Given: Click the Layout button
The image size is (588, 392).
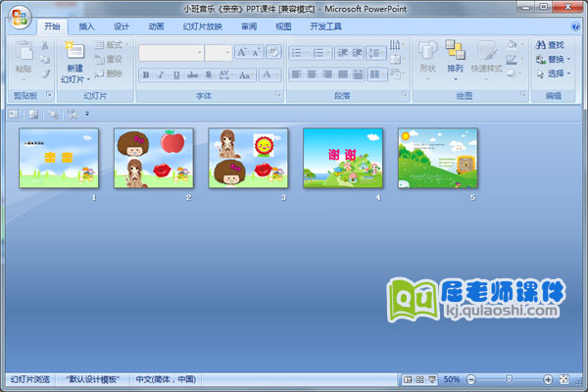Looking at the screenshot, I should pos(112,45).
